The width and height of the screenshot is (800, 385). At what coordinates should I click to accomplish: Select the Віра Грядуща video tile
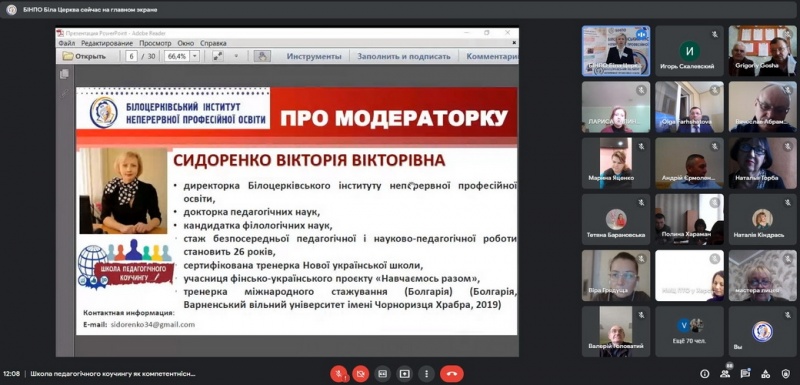(x=616, y=275)
